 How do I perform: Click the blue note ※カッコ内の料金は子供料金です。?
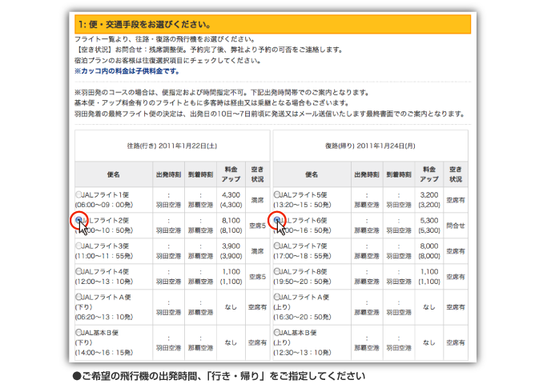[127, 71]
